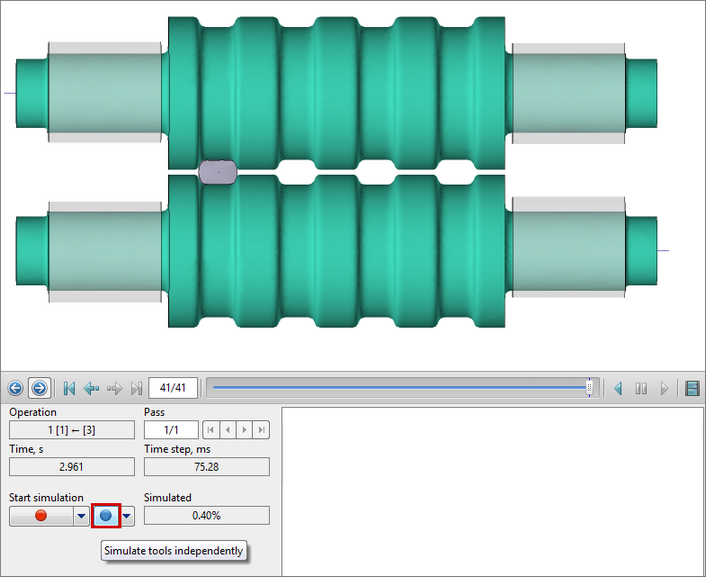Open the red start simulation dropdown arrow

[x=81, y=516]
